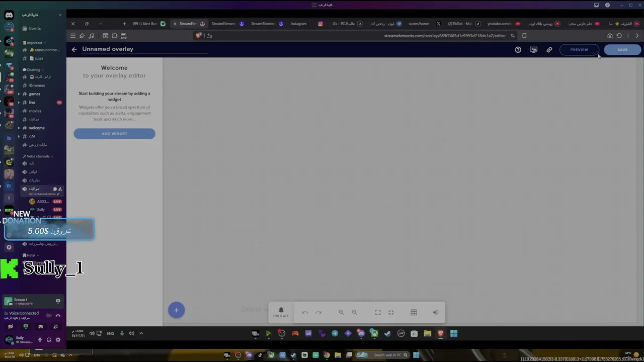Toggle overlay sound with speaker icon
This screenshot has width=644, height=362.
click(436, 312)
